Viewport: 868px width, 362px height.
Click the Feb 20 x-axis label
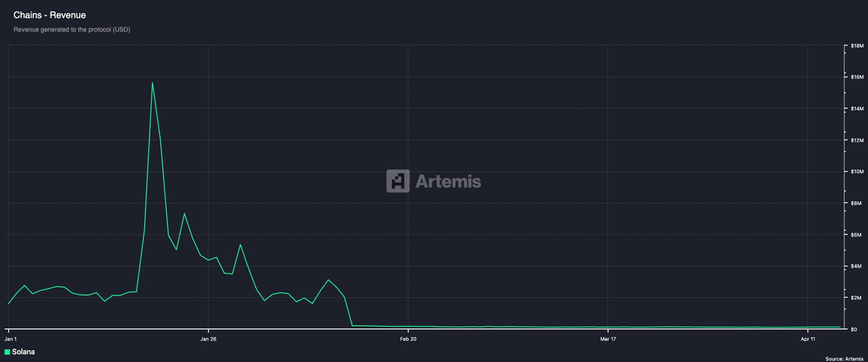408,339
